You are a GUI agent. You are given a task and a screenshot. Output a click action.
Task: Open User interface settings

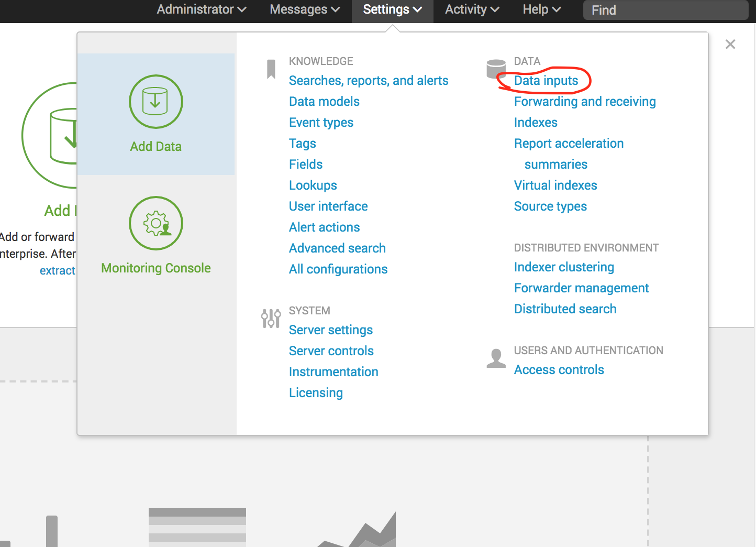(328, 206)
